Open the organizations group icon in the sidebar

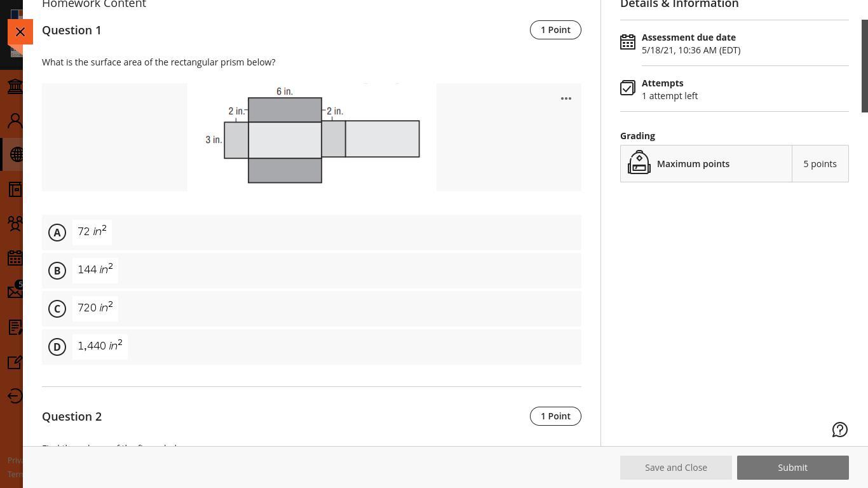[x=15, y=223]
